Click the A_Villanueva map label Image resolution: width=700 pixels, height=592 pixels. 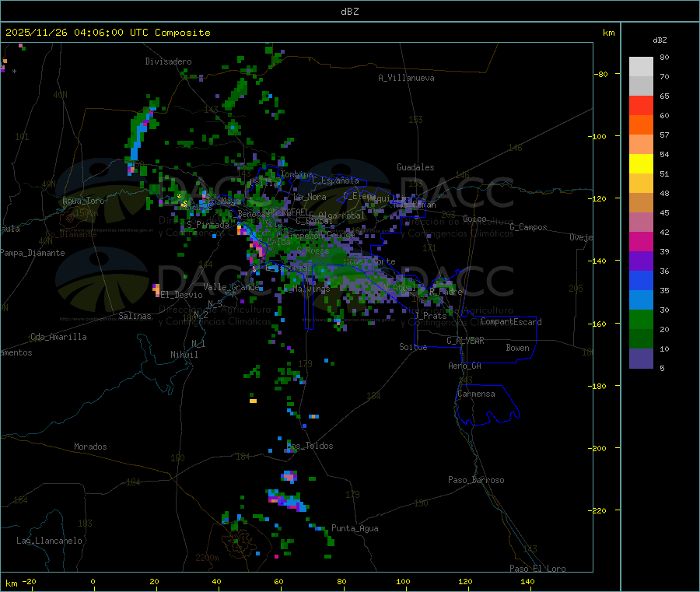point(406,78)
